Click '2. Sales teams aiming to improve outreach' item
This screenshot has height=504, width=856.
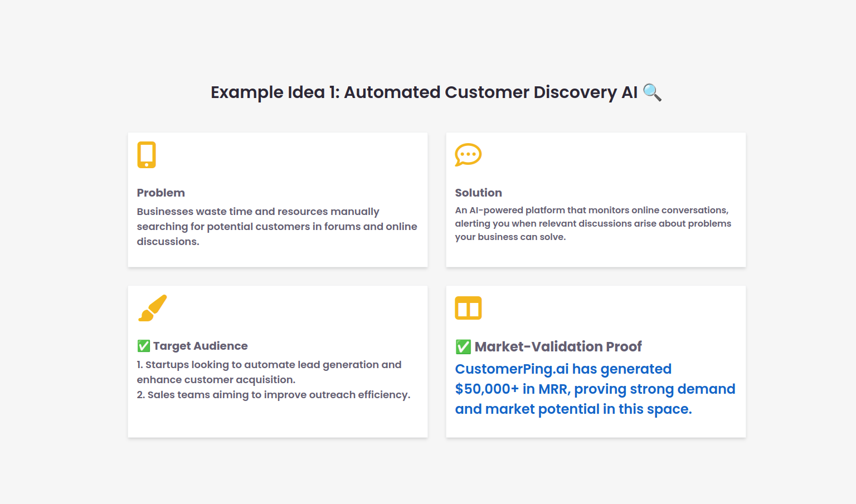[x=274, y=395]
